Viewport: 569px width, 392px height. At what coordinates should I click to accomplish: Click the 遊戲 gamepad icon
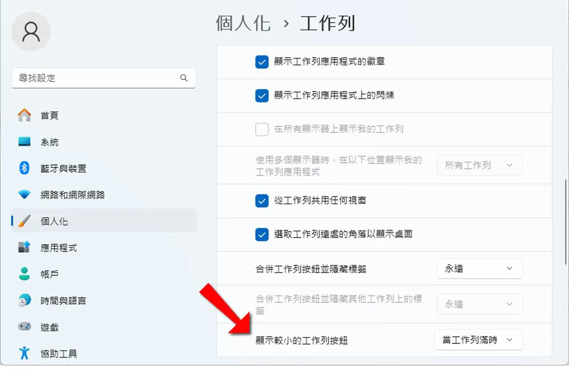24,327
